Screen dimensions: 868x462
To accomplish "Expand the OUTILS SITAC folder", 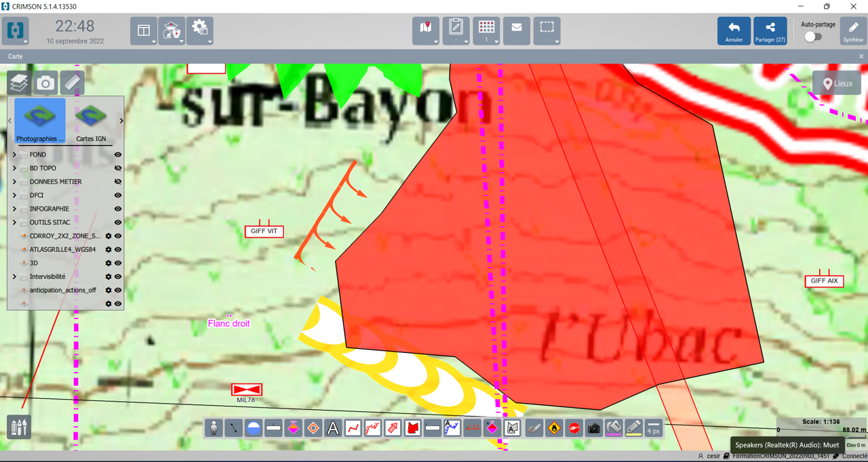I will point(14,222).
